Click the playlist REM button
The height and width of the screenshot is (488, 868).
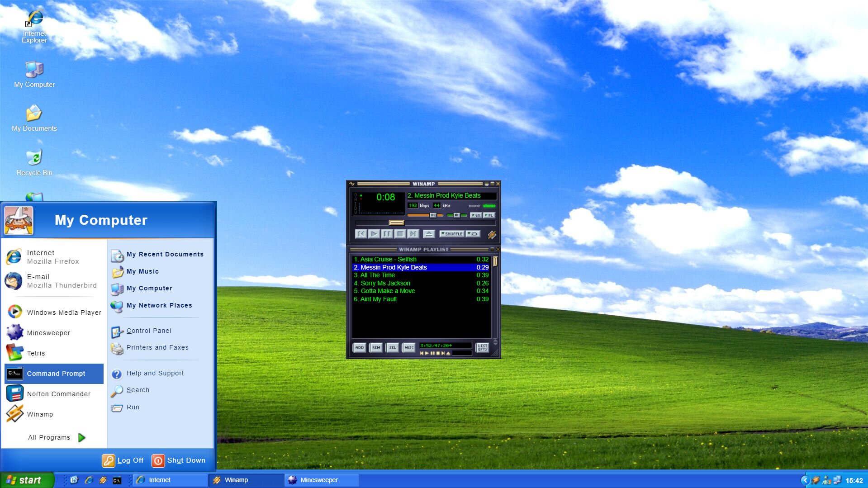coord(376,347)
